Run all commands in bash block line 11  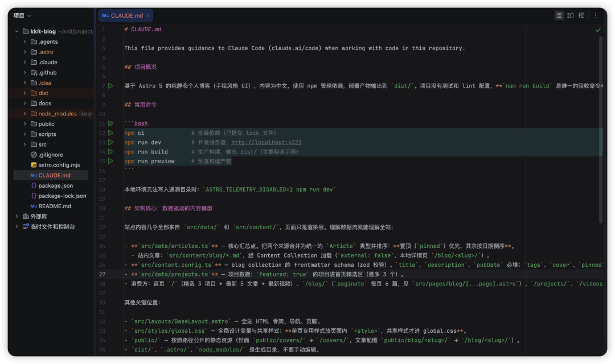click(110, 123)
